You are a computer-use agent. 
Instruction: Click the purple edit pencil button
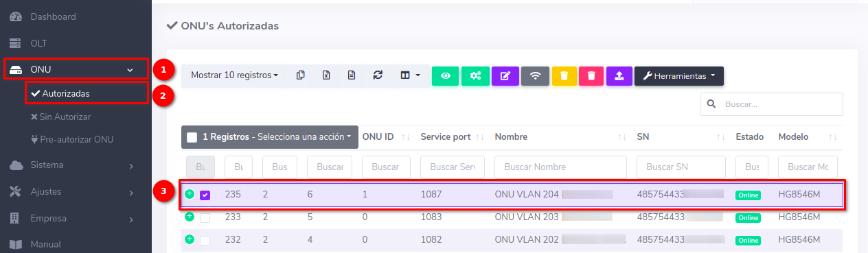tap(505, 76)
